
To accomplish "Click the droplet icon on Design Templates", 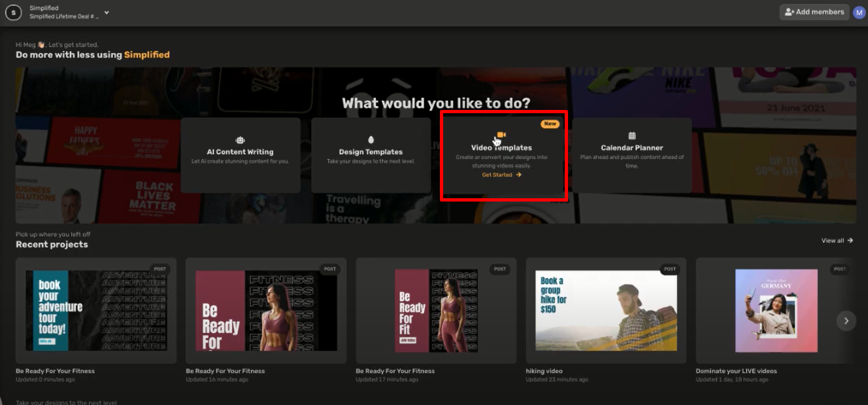I will pyautogui.click(x=371, y=139).
